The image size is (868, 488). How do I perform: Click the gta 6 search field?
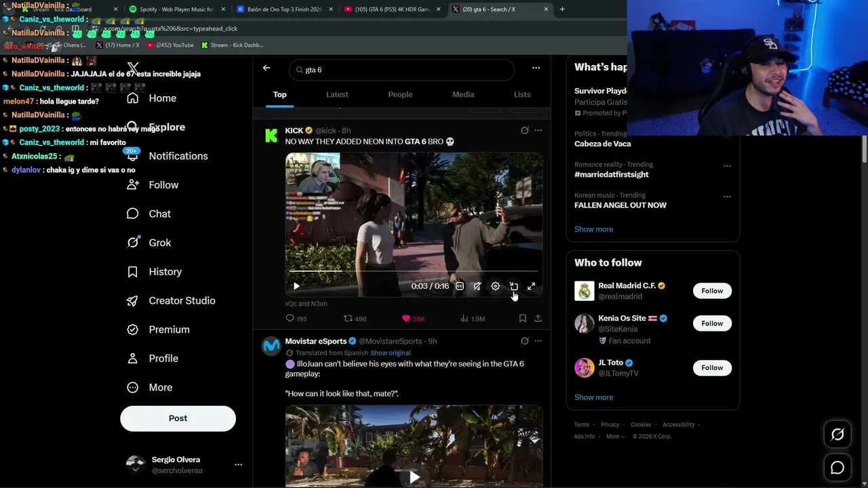click(401, 70)
